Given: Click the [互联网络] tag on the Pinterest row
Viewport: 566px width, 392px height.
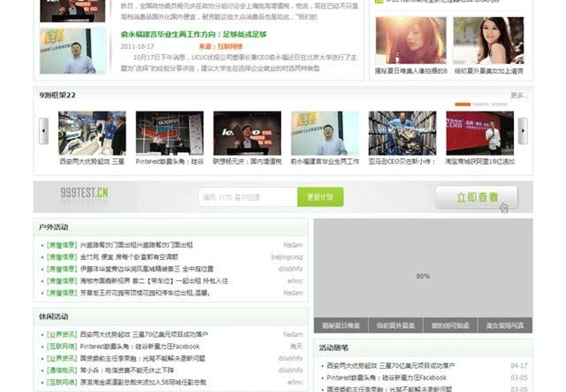Looking at the screenshot, I should (x=62, y=347).
